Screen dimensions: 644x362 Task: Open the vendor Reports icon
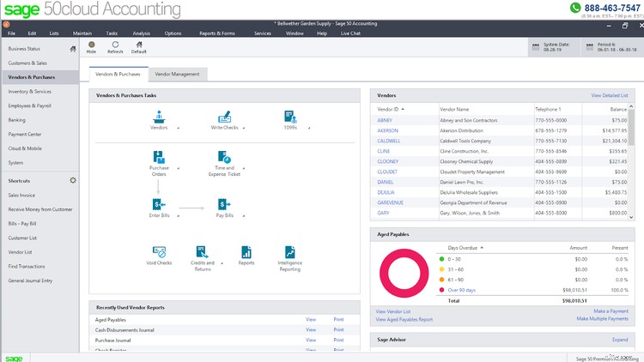pos(246,252)
